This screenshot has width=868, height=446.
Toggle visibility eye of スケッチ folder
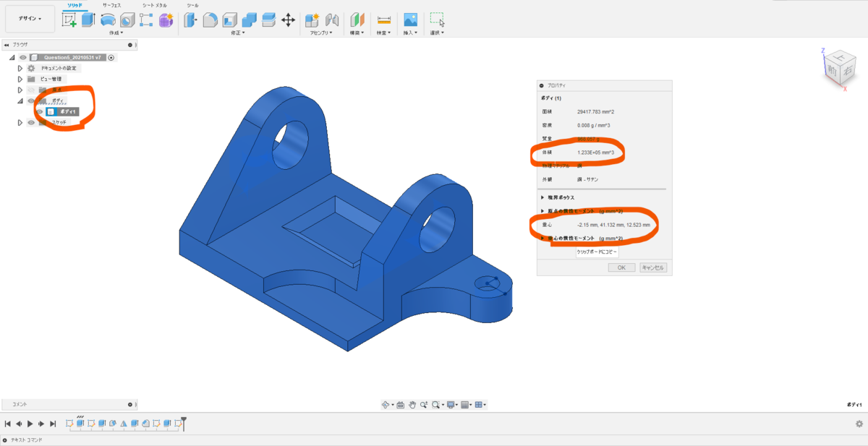click(31, 122)
